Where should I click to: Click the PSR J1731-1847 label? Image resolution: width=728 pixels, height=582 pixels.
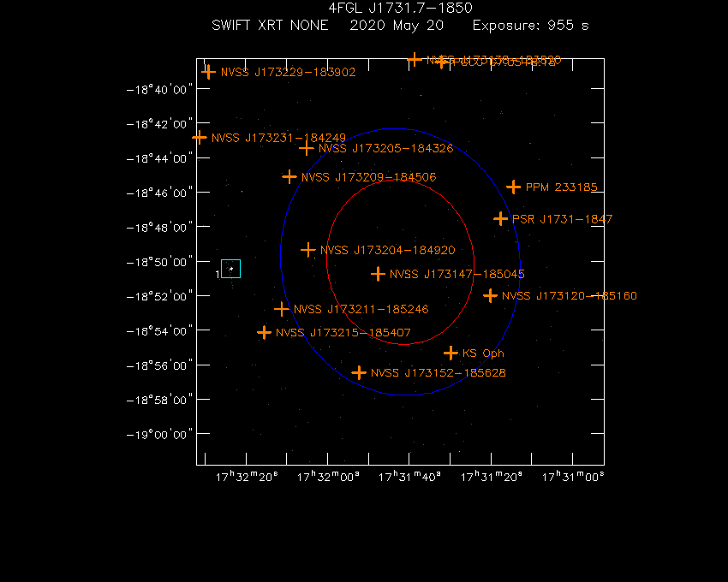coord(562,219)
